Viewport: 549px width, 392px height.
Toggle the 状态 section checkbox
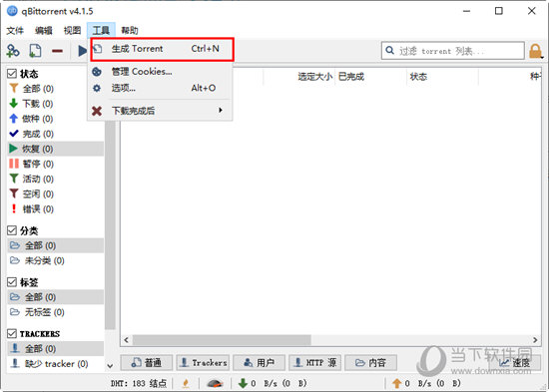[12, 74]
